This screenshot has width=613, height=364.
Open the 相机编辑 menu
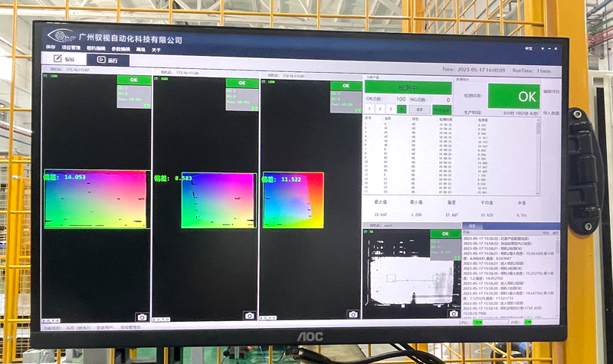(97, 49)
